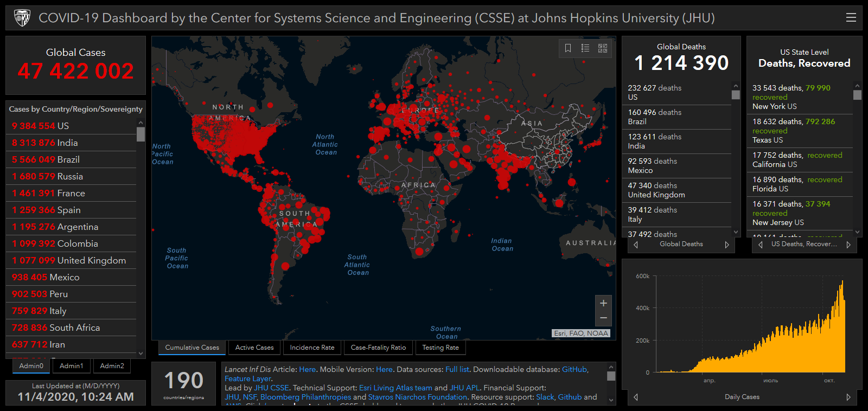
Task: Open the Esri Living Atlas team link
Action: coord(395,388)
